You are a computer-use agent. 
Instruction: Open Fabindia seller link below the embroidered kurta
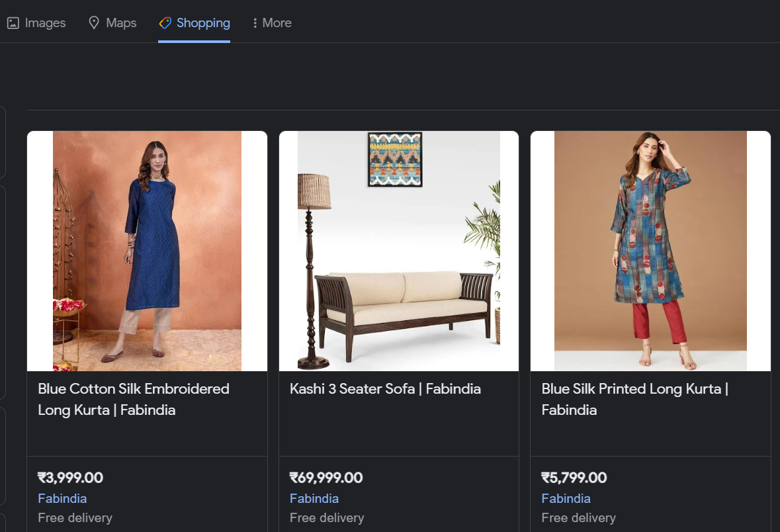pyautogui.click(x=62, y=498)
